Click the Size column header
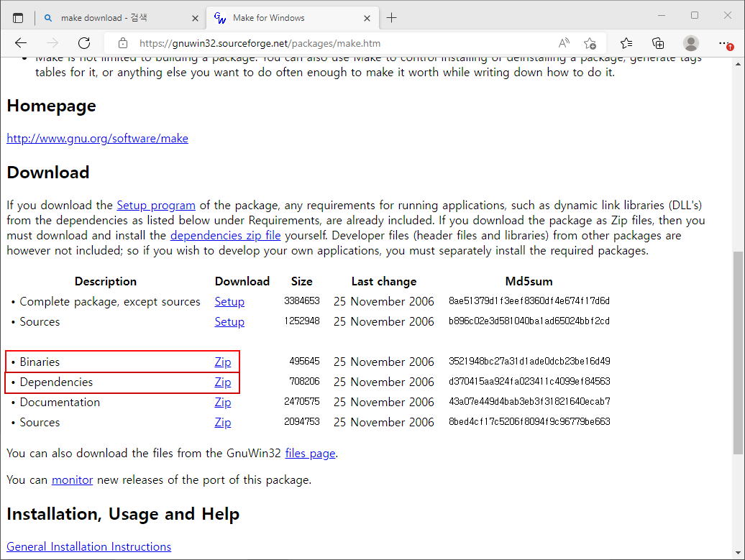Viewport: 745px width, 560px height. [302, 281]
